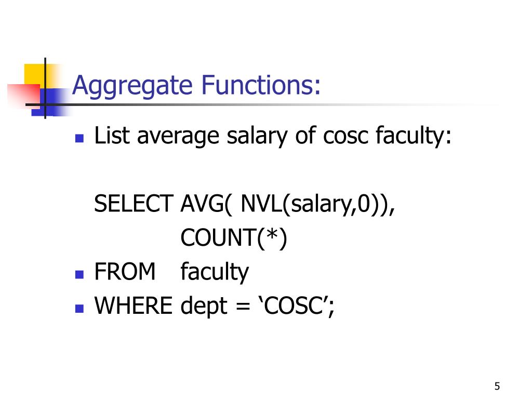Click the Aggregate Functions title text
The image size is (532, 399).
(x=196, y=86)
